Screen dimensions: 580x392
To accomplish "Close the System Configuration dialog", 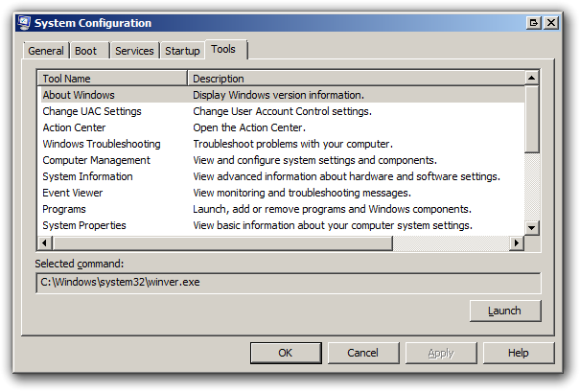I will [551, 23].
